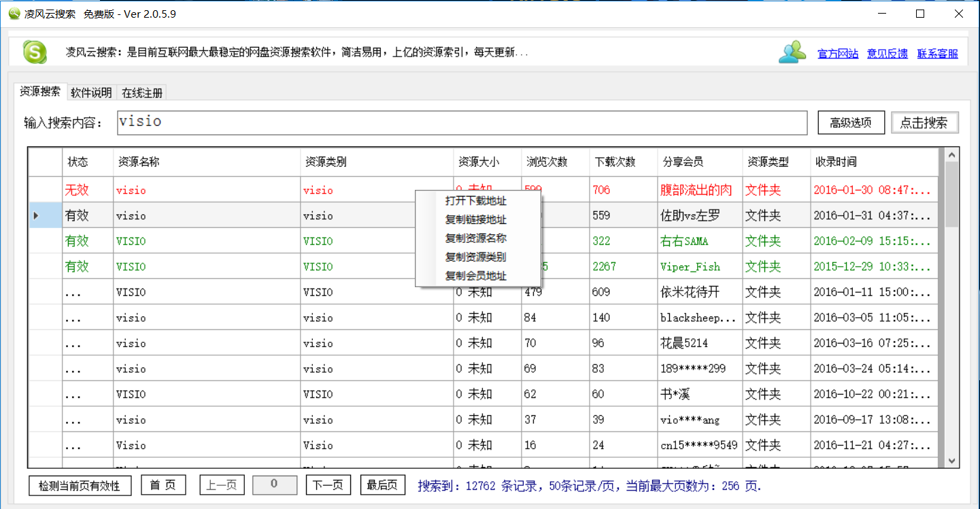Click the time cell 2016-11-21 04:27
980x509 pixels.
pos(874,445)
